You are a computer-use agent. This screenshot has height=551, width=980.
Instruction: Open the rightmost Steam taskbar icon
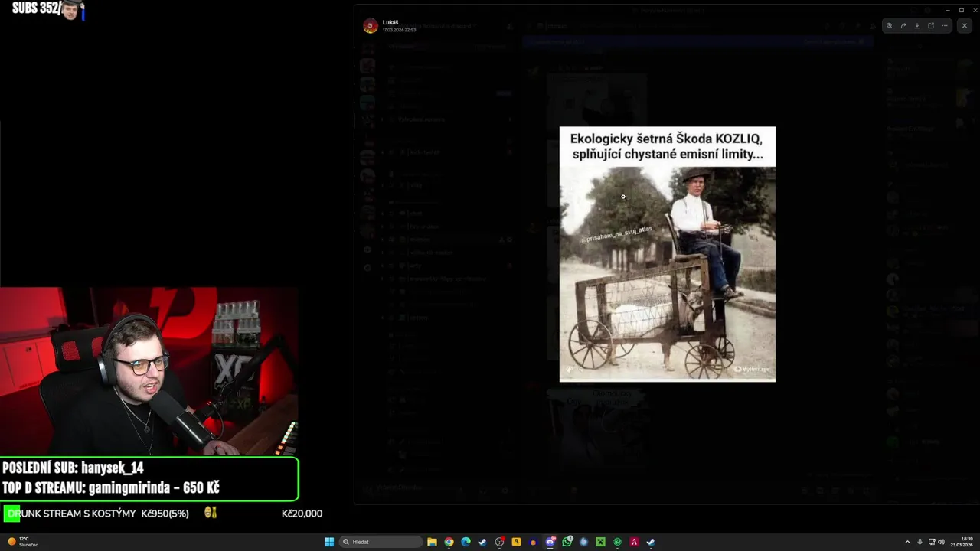click(651, 542)
